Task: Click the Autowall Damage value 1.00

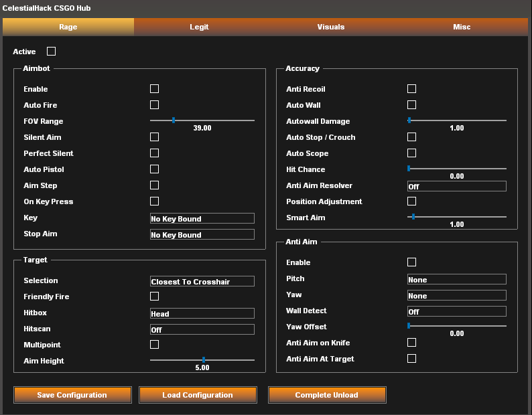Action: click(457, 128)
